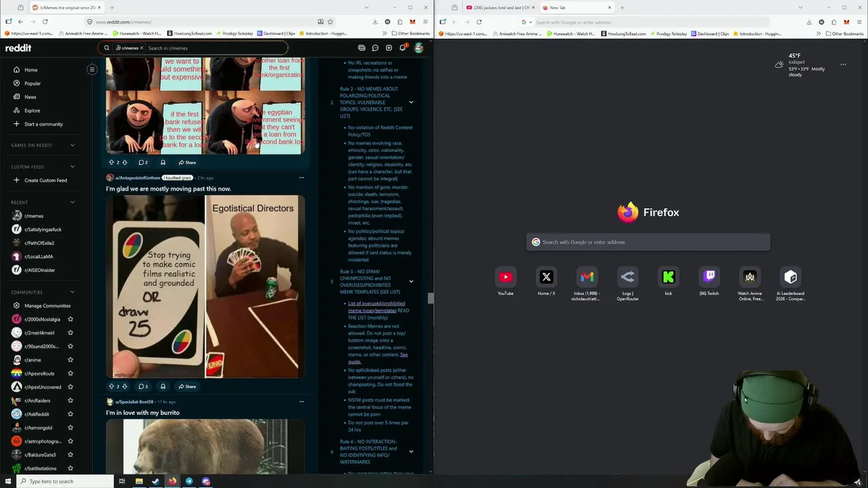Click the Search in r/memes field
This screenshot has height=488, width=868.
pos(216,48)
